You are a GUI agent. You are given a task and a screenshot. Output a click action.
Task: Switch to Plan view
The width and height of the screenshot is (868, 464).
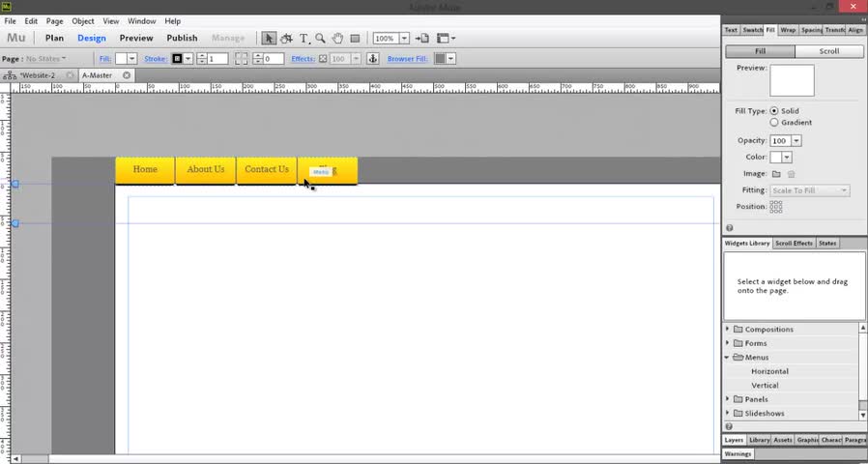tap(54, 39)
